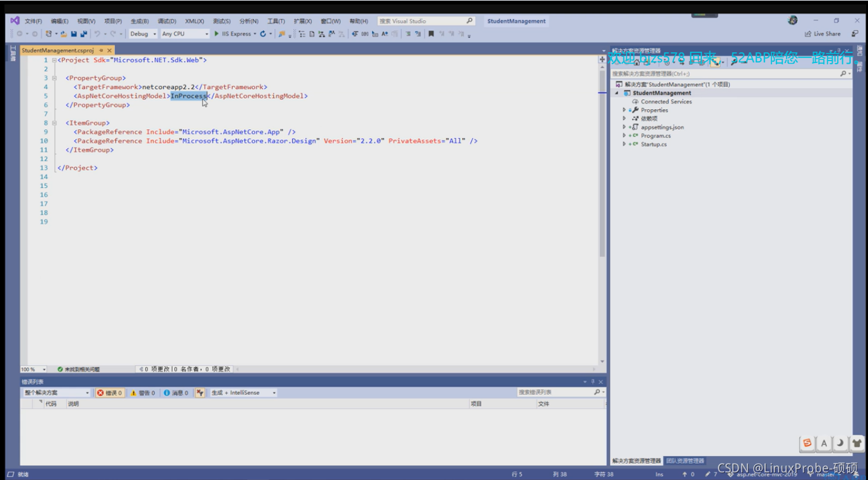The width and height of the screenshot is (868, 480).
Task: Collapse the ItemGroup element on line 8
Action: pos(54,123)
